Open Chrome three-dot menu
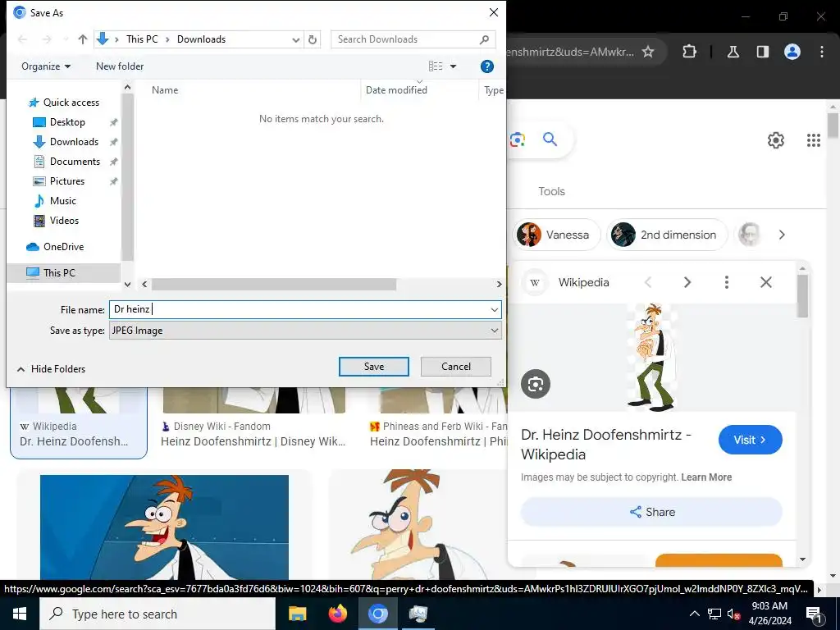The width and height of the screenshot is (840, 630). tap(822, 52)
